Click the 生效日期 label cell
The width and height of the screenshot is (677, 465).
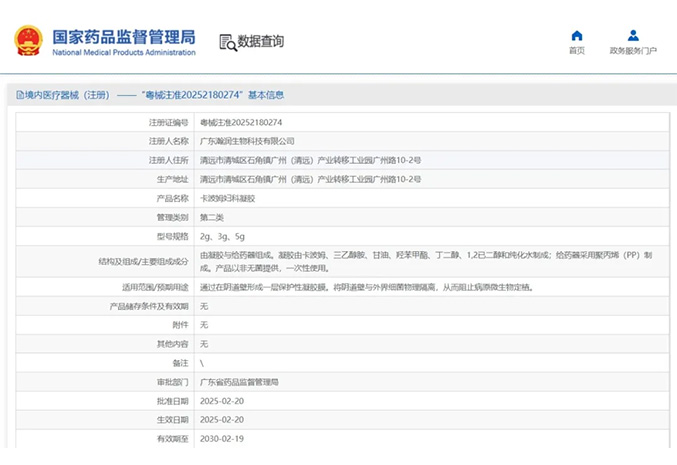coord(105,419)
